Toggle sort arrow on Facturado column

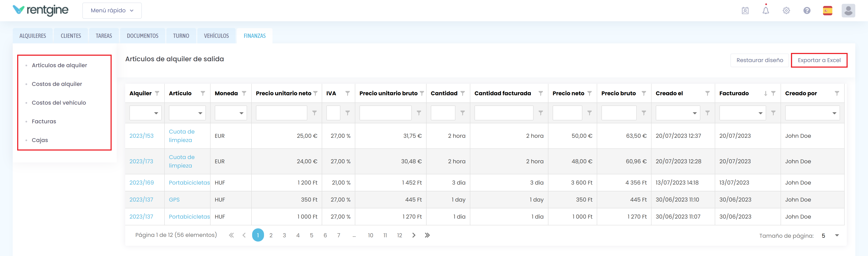coord(765,93)
